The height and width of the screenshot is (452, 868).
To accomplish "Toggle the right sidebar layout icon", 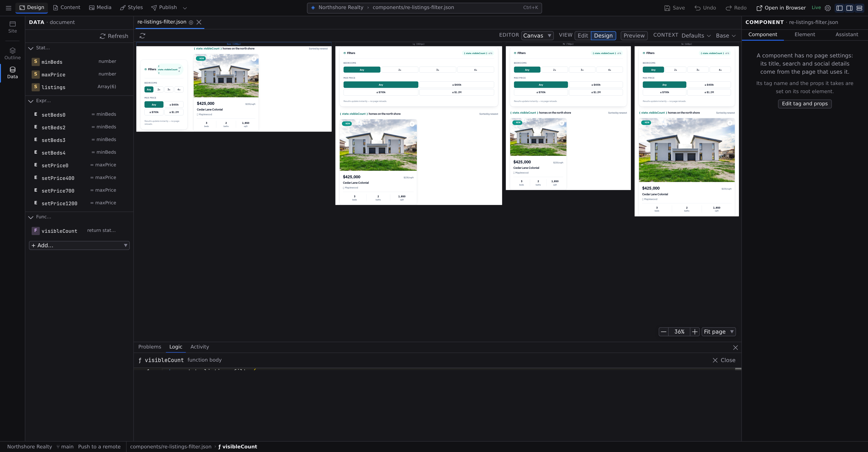I will coord(849,8).
